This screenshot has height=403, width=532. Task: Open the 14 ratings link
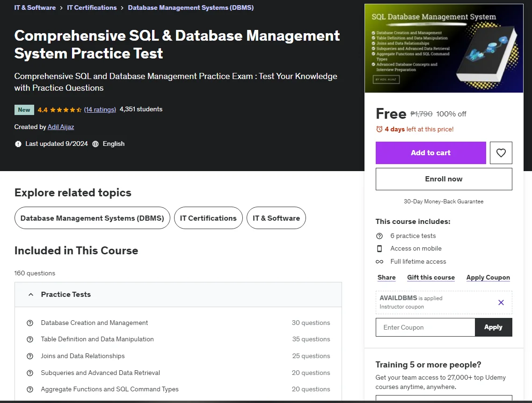coord(100,109)
